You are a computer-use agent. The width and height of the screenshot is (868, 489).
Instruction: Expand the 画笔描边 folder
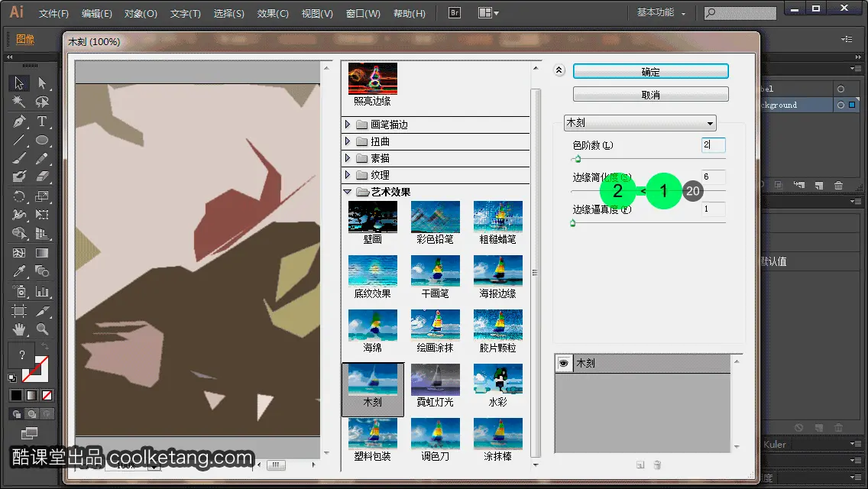[x=347, y=125]
